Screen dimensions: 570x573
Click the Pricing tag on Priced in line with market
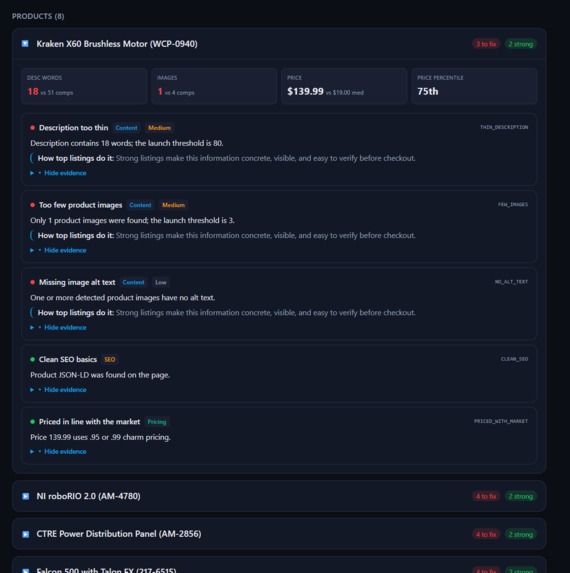coord(157,422)
